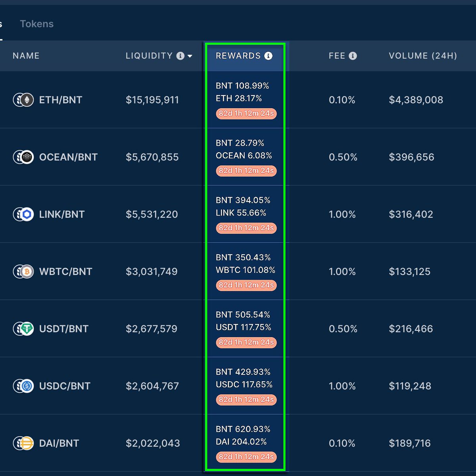This screenshot has height=476, width=476.
Task: Open the OCEAN/BNT pool name
Action: (x=68, y=157)
